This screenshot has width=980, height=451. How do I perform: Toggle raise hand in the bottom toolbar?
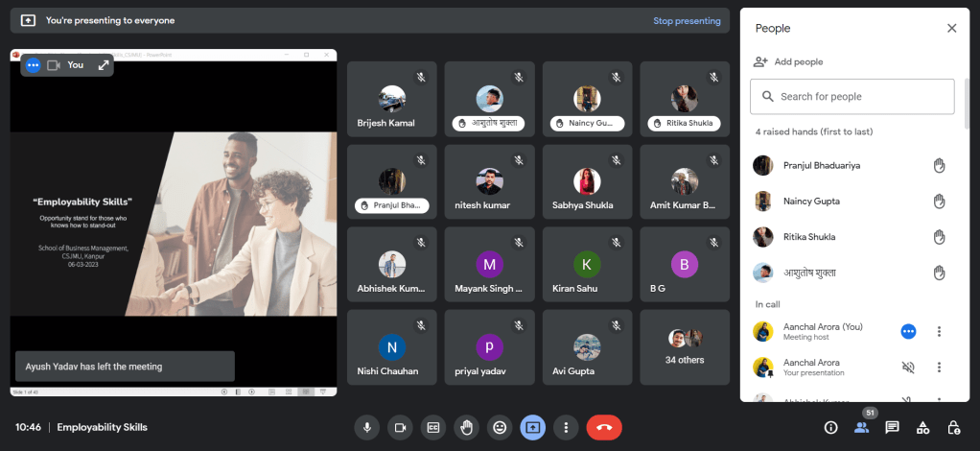click(x=466, y=427)
